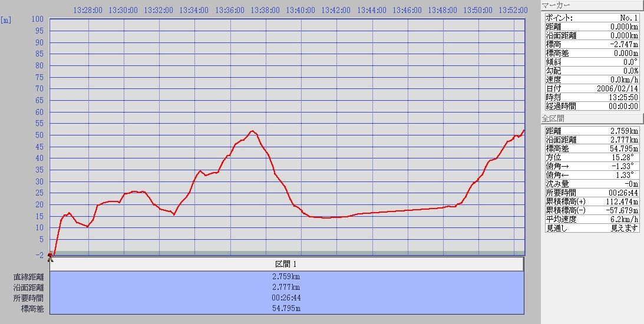Click the 平均速度 6.2km/h row
The height and width of the screenshot is (324, 644).
(592, 219)
